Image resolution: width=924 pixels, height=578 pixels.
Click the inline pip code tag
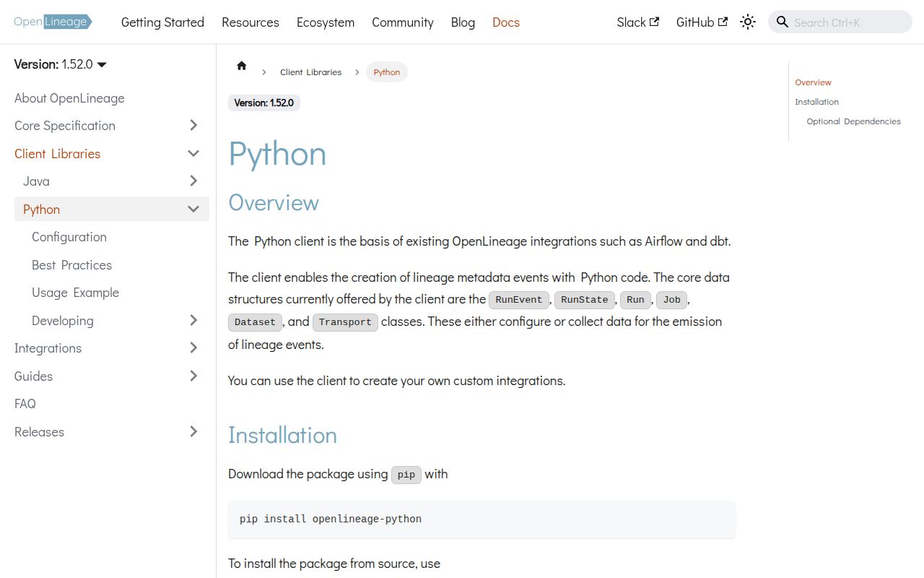(406, 475)
